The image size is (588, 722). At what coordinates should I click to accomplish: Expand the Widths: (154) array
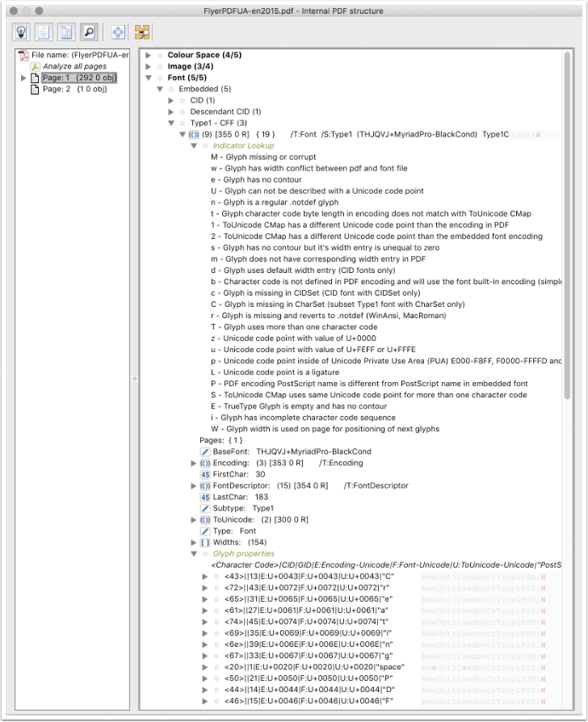(194, 543)
